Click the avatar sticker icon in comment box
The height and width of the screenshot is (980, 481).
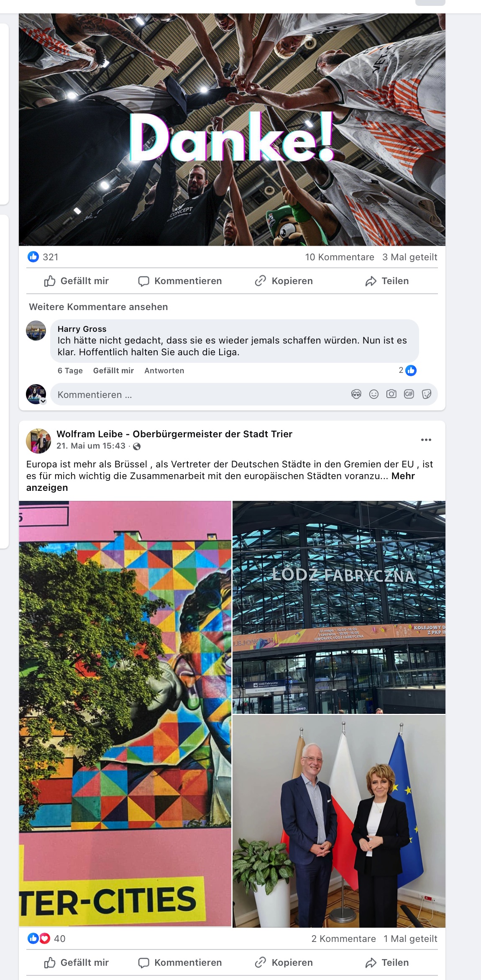click(x=356, y=394)
